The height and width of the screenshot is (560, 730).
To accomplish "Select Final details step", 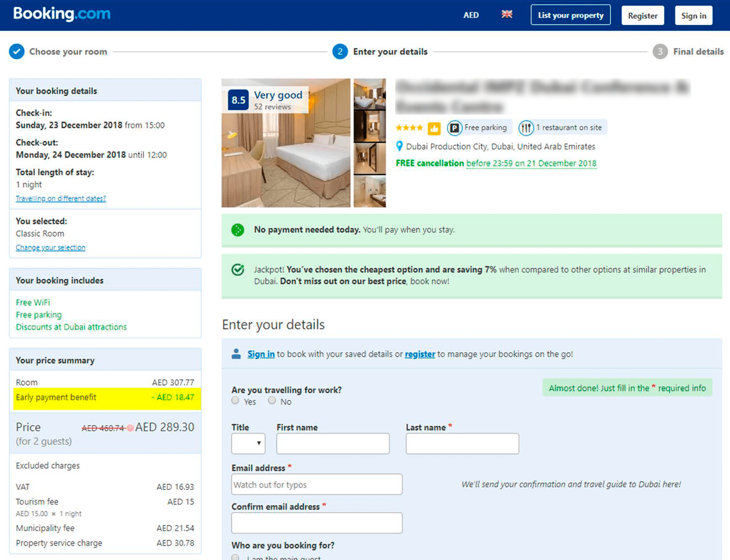I will [x=698, y=52].
